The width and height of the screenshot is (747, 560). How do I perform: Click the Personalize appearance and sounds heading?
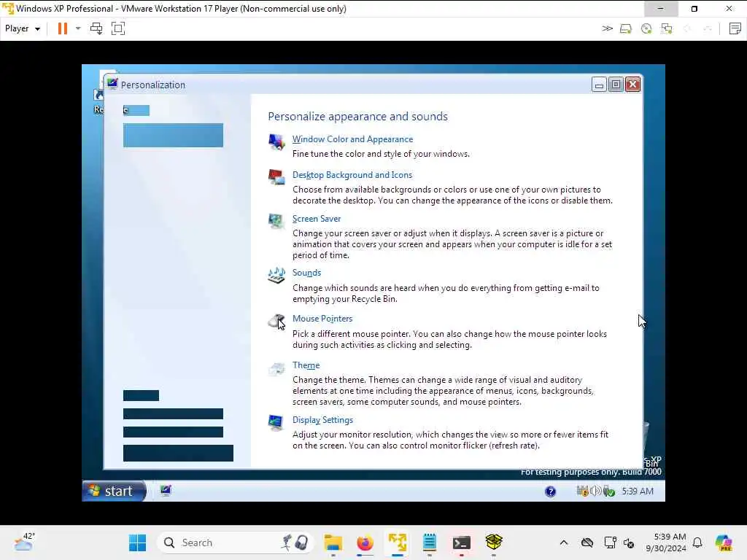[x=357, y=116]
